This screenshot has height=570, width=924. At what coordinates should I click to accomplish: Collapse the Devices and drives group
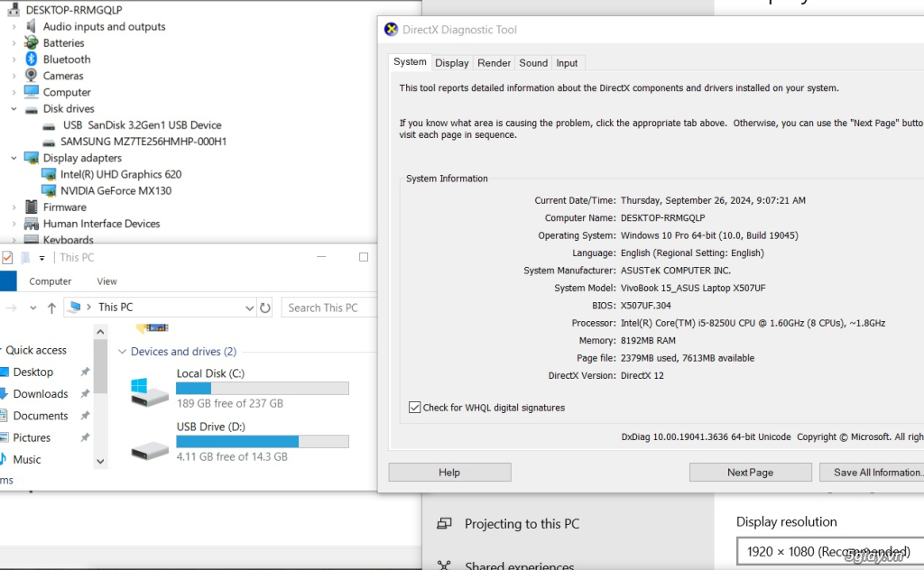click(122, 352)
